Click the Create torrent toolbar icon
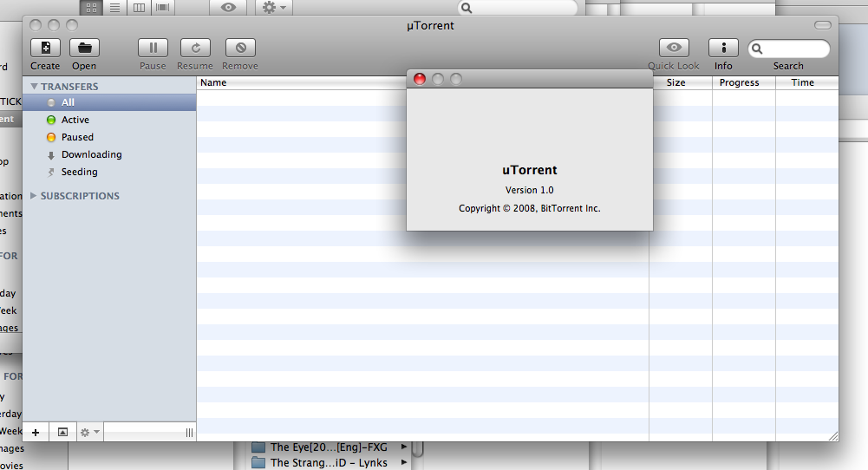The width and height of the screenshot is (868, 470). click(x=45, y=48)
